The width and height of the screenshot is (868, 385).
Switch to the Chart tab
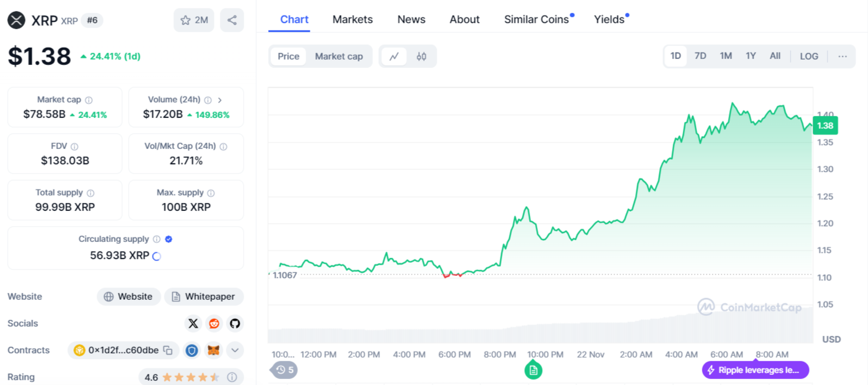coord(294,20)
